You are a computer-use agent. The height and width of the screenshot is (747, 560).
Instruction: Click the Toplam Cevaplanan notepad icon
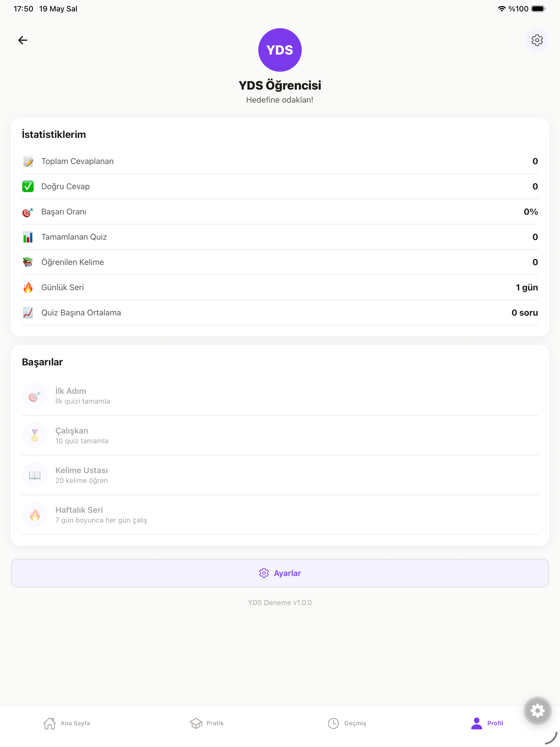(x=28, y=161)
